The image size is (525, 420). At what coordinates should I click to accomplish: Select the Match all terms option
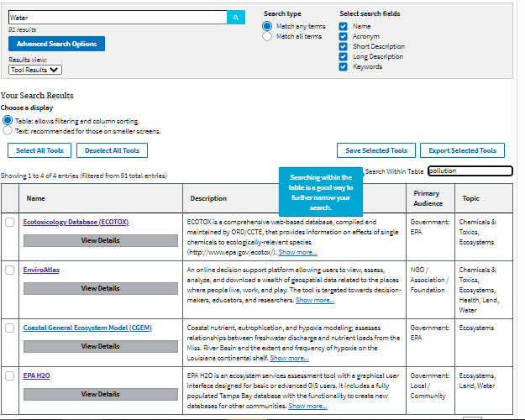[x=268, y=36]
